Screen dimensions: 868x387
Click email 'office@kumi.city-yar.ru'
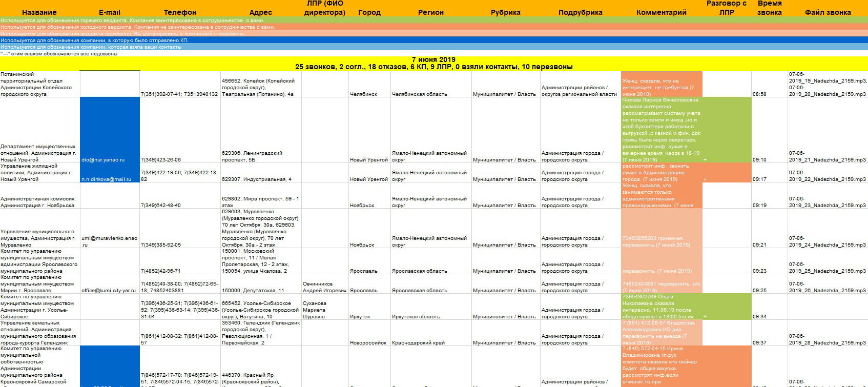click(x=110, y=291)
